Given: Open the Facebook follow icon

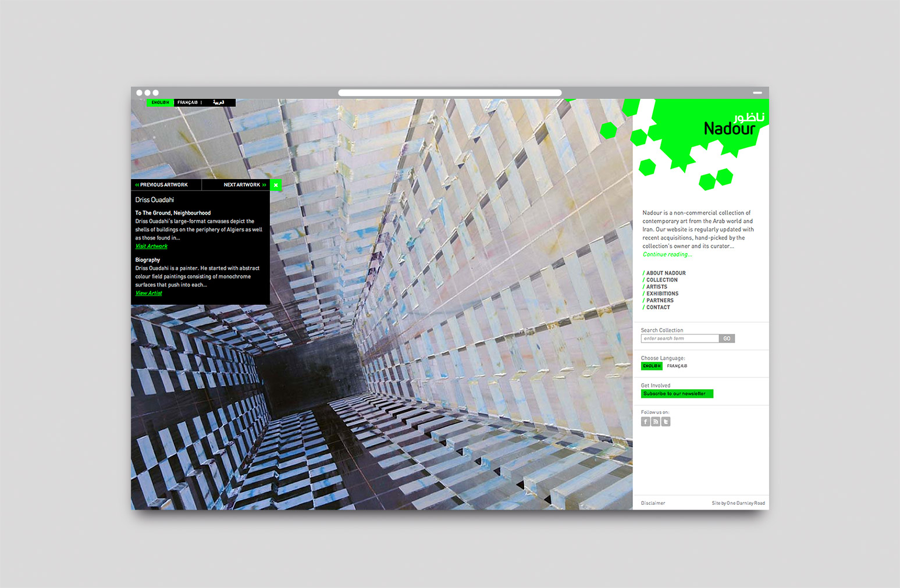Looking at the screenshot, I should (x=645, y=422).
